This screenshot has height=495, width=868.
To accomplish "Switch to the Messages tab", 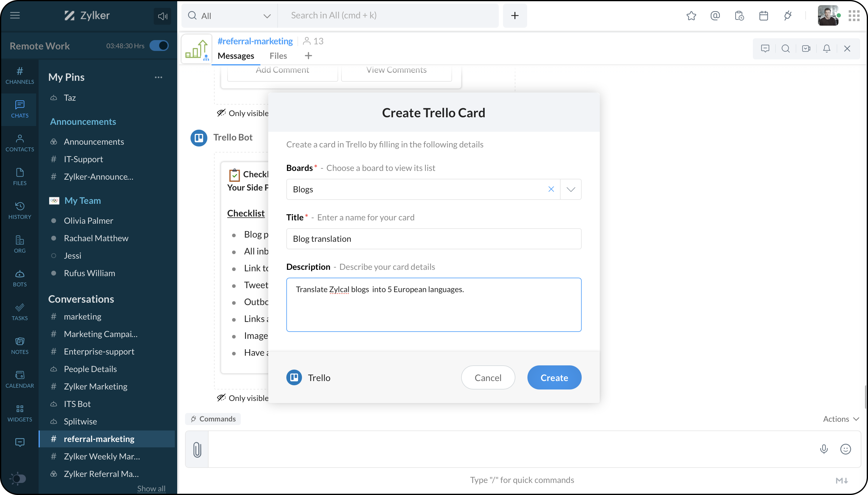I will click(x=236, y=56).
